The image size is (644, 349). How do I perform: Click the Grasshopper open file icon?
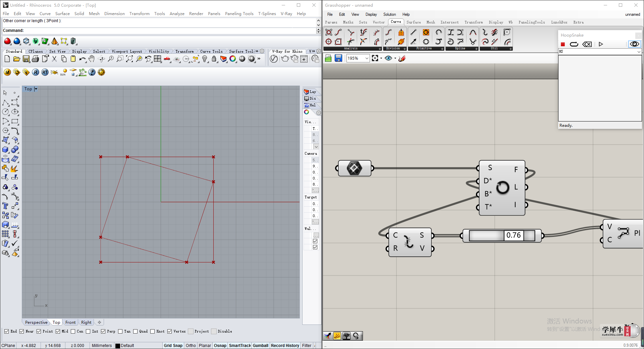coord(328,58)
